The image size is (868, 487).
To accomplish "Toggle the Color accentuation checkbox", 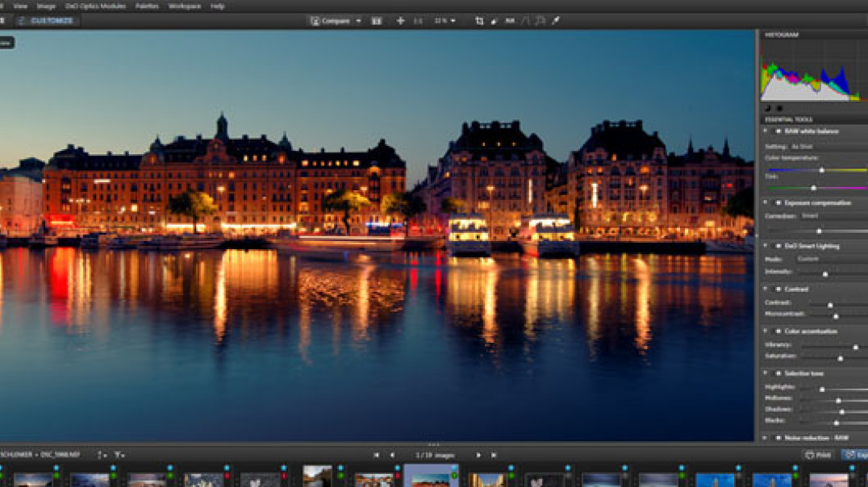I will (778, 331).
